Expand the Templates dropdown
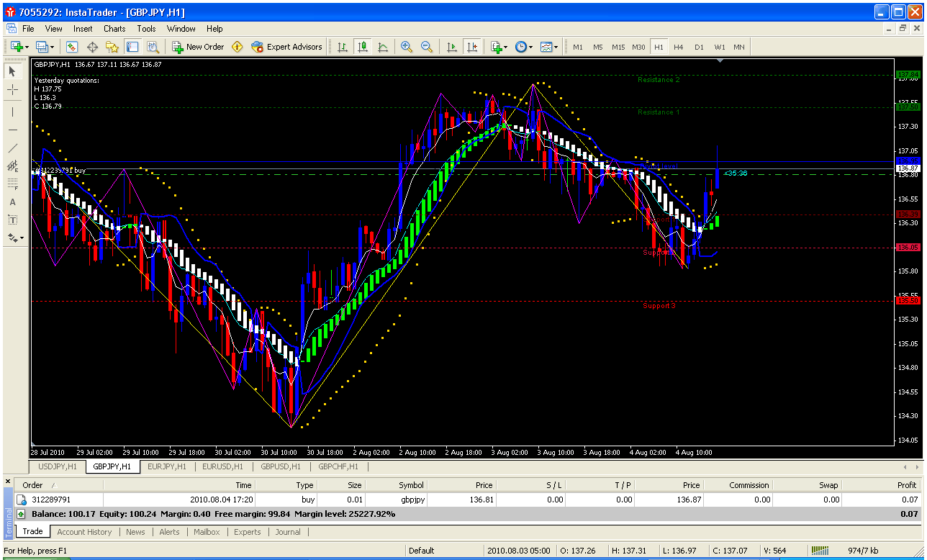The width and height of the screenshot is (927, 560). [548, 47]
